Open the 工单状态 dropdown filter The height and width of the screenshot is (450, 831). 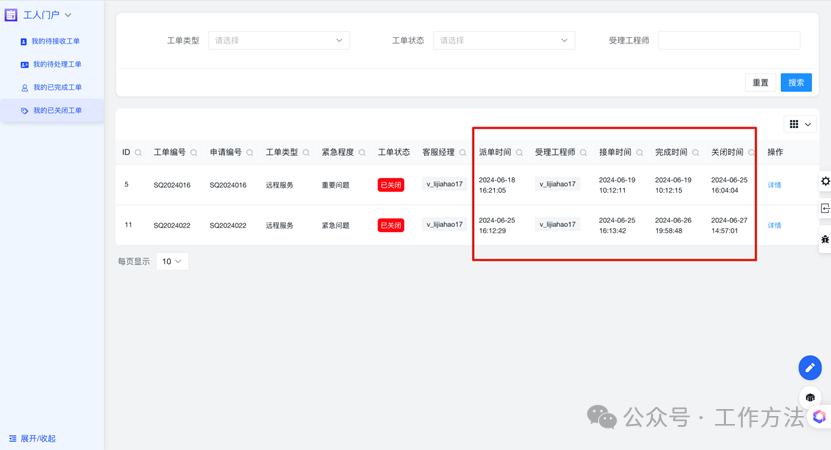pyautogui.click(x=504, y=41)
